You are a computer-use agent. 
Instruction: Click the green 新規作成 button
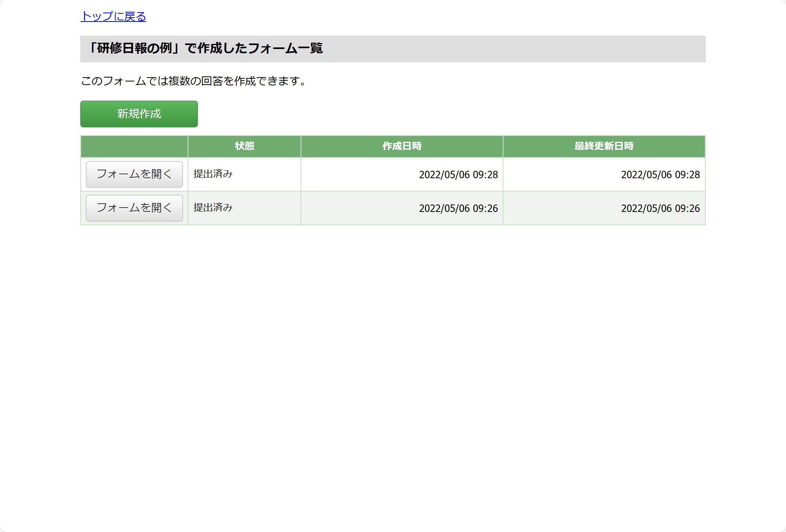(x=139, y=114)
